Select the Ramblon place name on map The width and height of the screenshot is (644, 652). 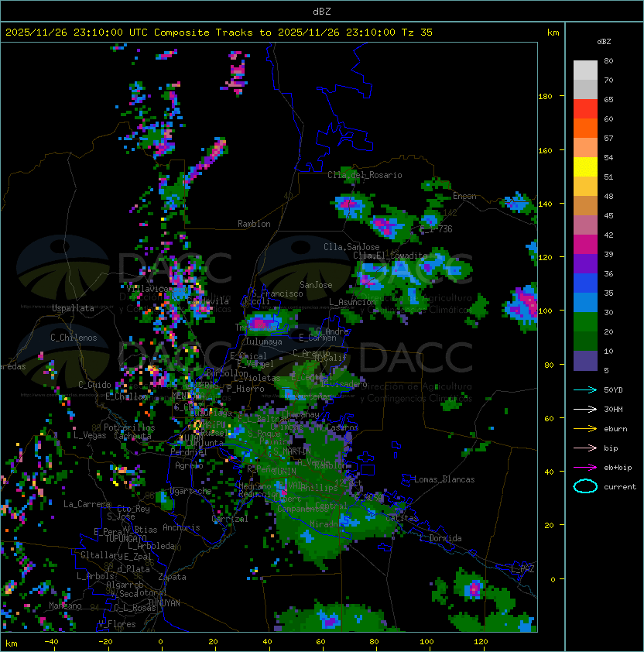tap(254, 224)
